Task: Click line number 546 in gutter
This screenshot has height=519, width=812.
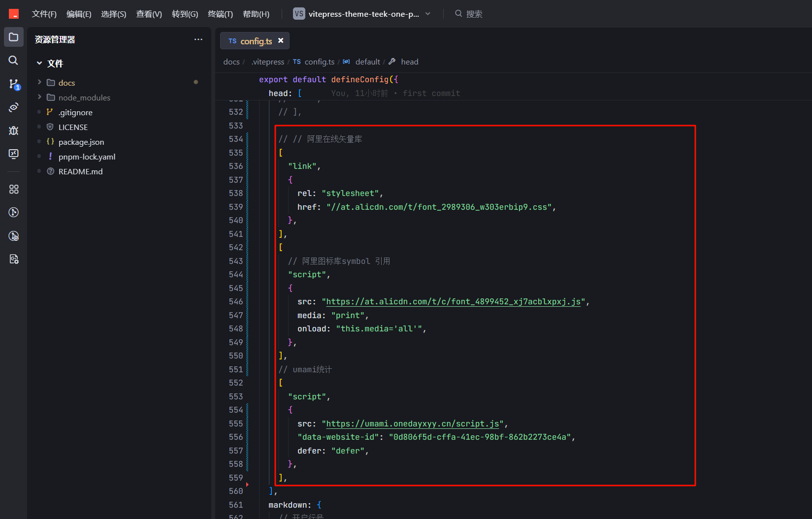Action: click(236, 301)
